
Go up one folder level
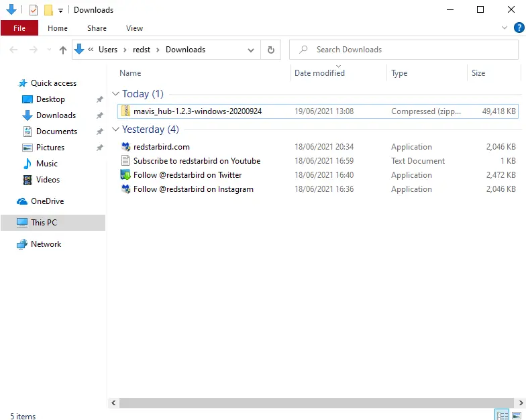(63, 50)
